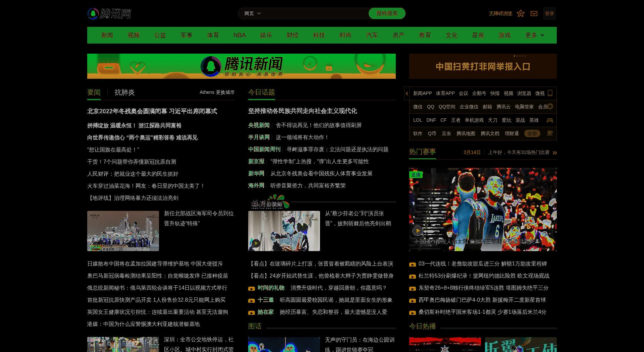Click into the search input field

[315, 13]
